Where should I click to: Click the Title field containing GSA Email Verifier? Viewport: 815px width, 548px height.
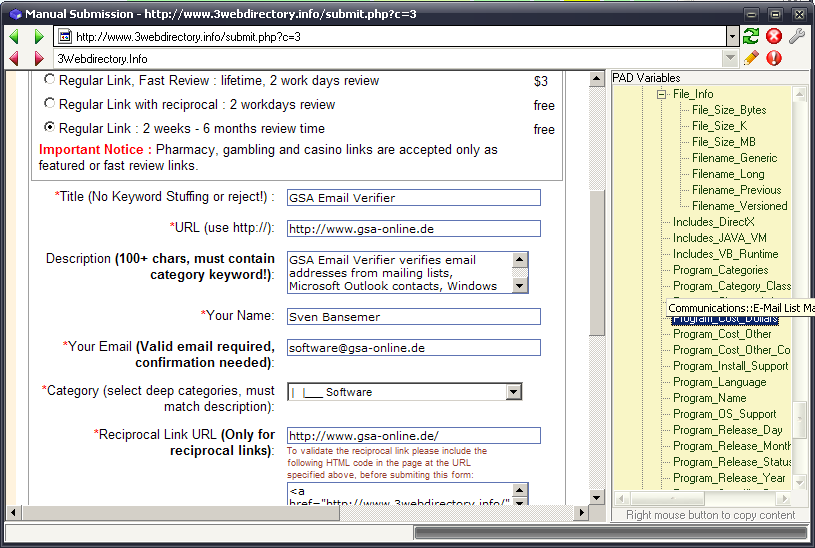[x=413, y=198]
